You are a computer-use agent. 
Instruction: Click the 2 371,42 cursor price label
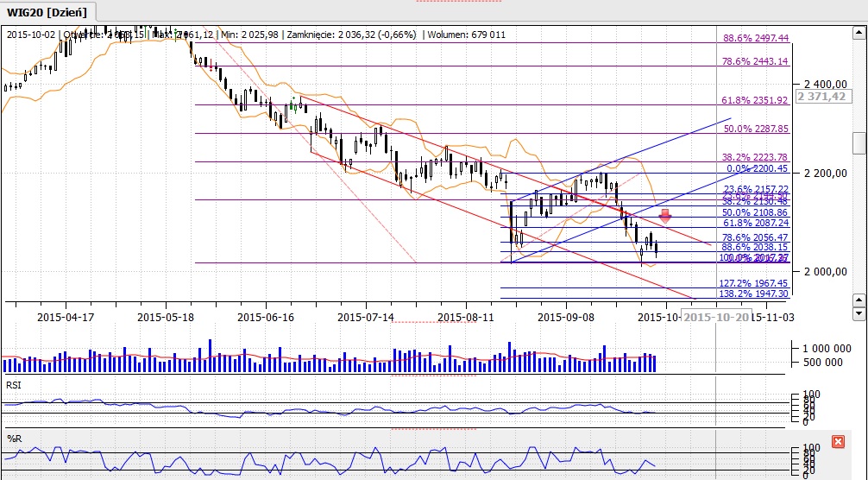(821, 98)
